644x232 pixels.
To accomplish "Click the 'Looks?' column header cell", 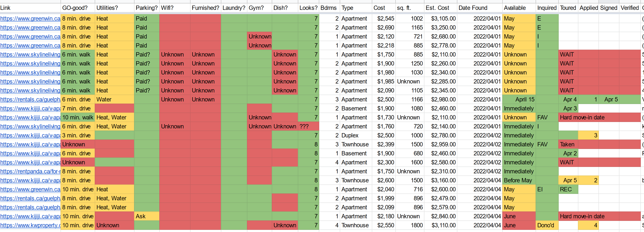I will point(308,8).
